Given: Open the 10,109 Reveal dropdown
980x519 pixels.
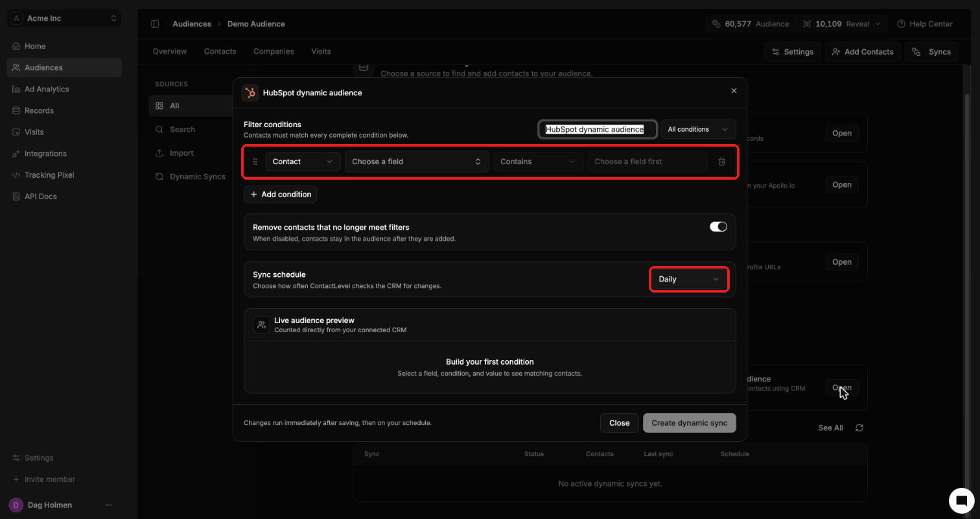Looking at the screenshot, I should click(842, 24).
